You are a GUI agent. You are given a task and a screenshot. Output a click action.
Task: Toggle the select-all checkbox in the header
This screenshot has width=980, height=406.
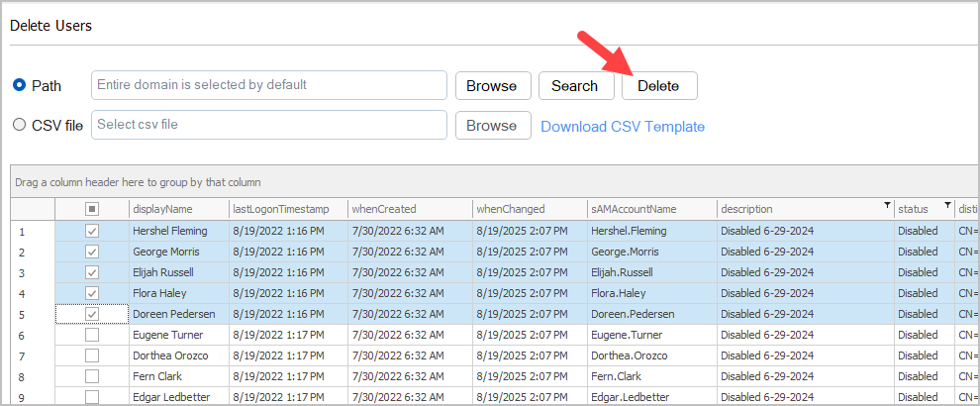pyautogui.click(x=92, y=209)
